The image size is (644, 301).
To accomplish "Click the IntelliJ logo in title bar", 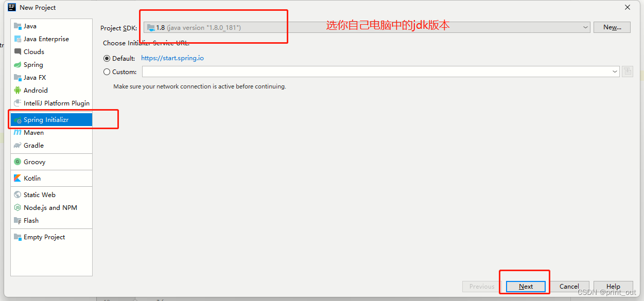I will [x=11, y=7].
